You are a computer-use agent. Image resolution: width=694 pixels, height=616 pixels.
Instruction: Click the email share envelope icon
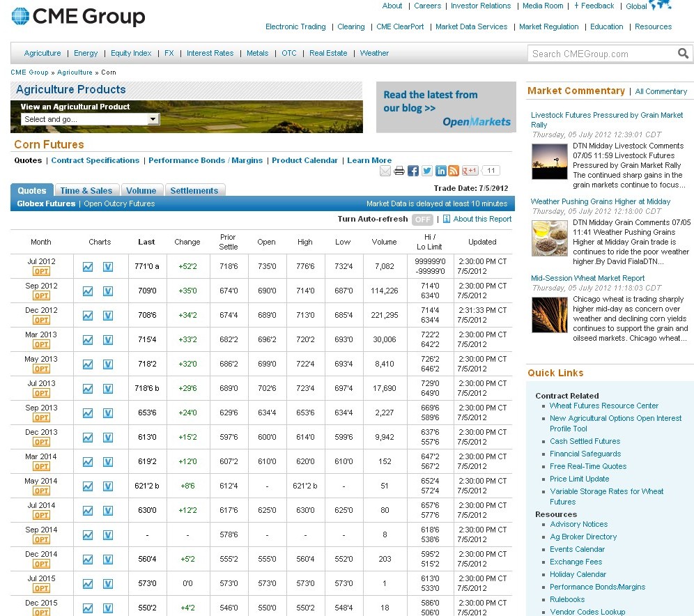(385, 171)
